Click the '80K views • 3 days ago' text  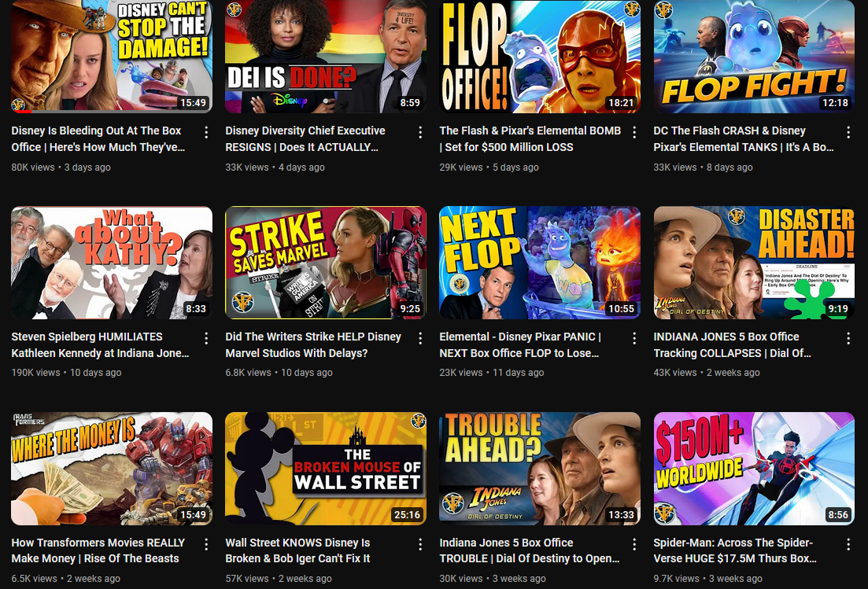[x=61, y=167]
